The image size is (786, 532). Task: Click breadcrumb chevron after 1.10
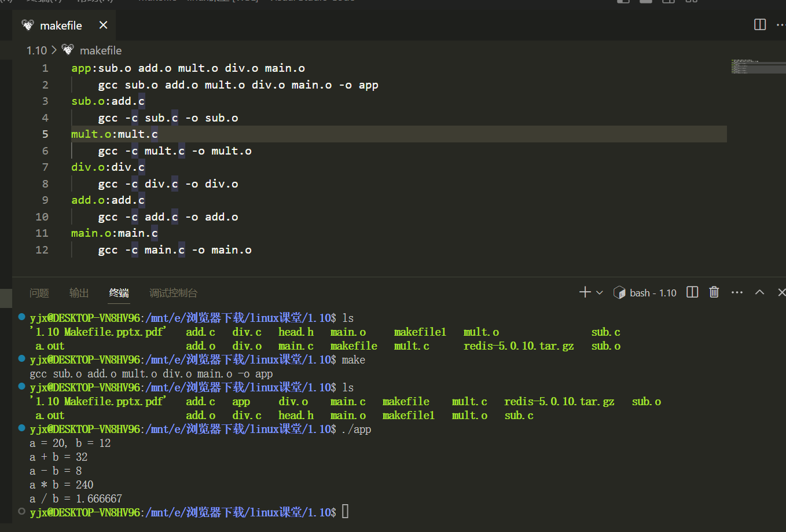[54, 50]
